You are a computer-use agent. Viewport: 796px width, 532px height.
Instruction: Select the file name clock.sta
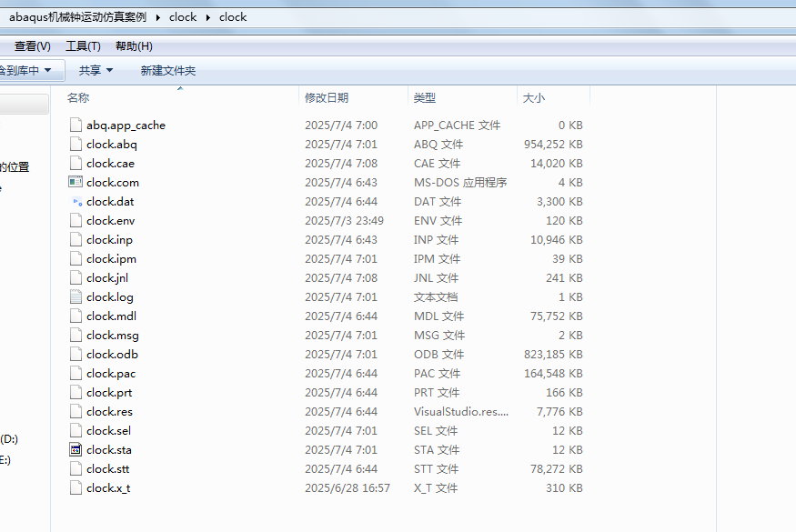108,450
